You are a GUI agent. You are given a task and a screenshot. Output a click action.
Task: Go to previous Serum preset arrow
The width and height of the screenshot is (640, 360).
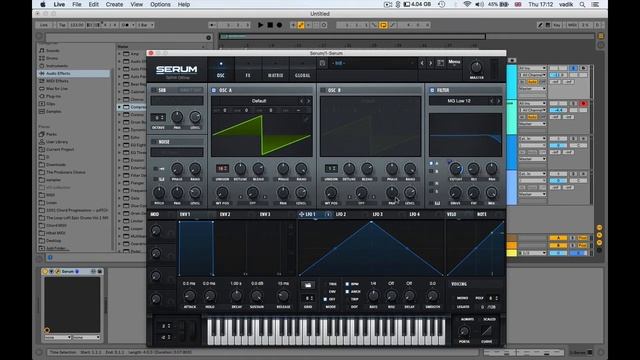(x=422, y=63)
